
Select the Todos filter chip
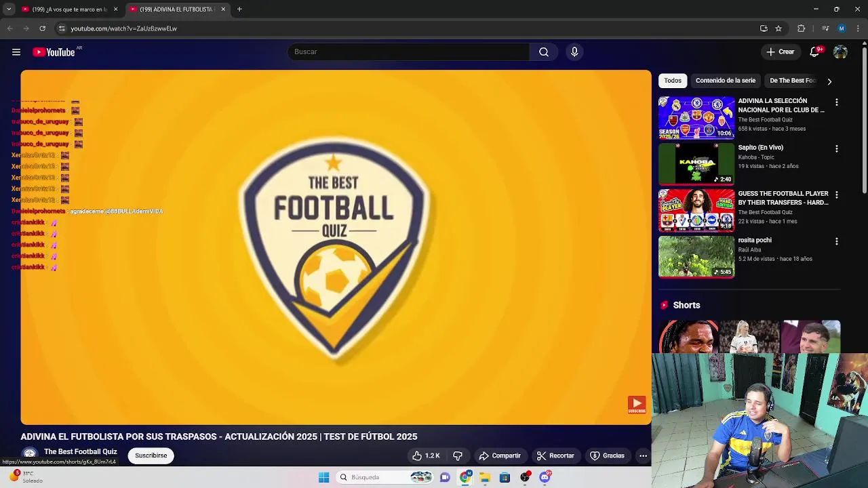tap(673, 81)
